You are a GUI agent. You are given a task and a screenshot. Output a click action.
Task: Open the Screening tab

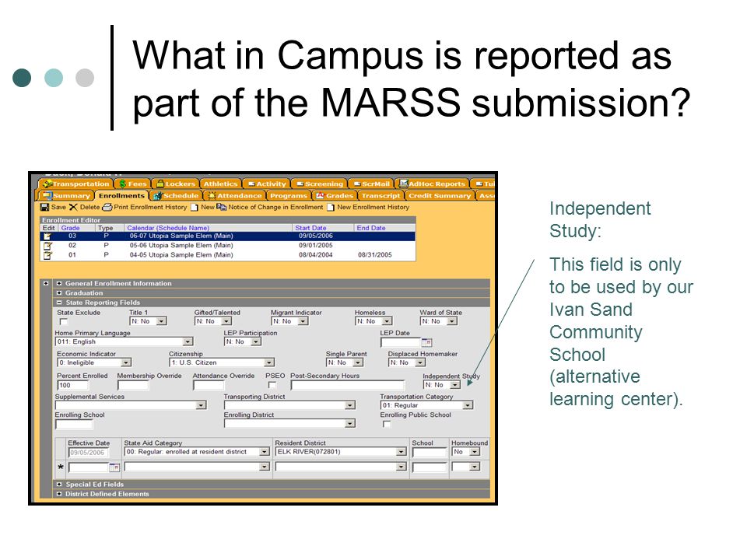pyautogui.click(x=320, y=184)
